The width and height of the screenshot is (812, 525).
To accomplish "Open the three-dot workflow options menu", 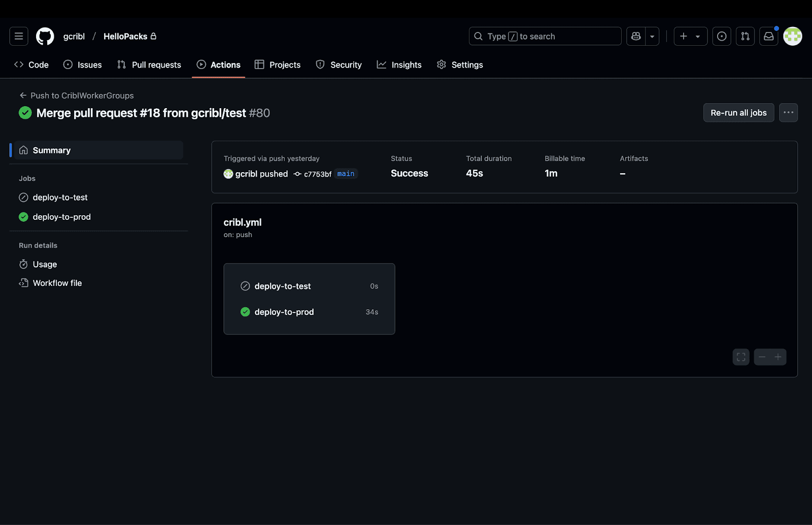I will (x=788, y=113).
